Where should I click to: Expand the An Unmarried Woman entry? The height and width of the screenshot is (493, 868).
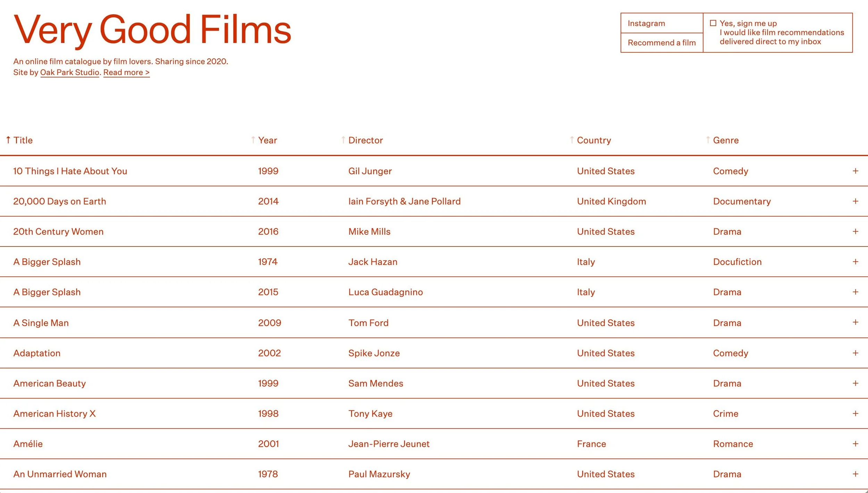[856, 474]
